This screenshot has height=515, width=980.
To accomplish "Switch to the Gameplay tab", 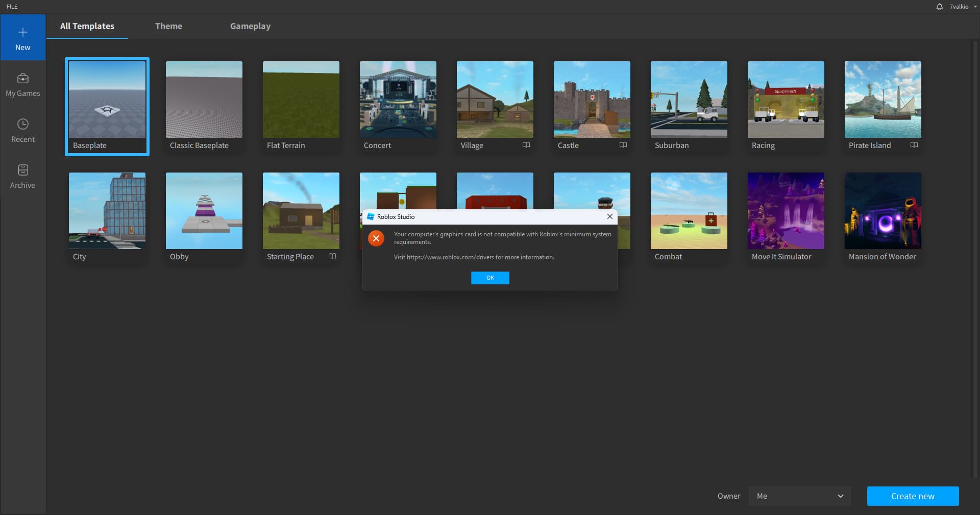I will 250,26.
